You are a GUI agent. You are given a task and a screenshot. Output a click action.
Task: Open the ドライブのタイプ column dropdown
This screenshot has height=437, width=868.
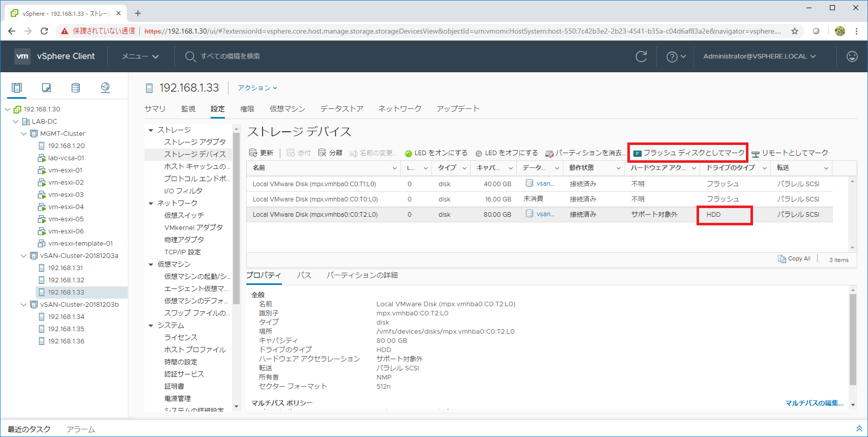click(x=764, y=168)
